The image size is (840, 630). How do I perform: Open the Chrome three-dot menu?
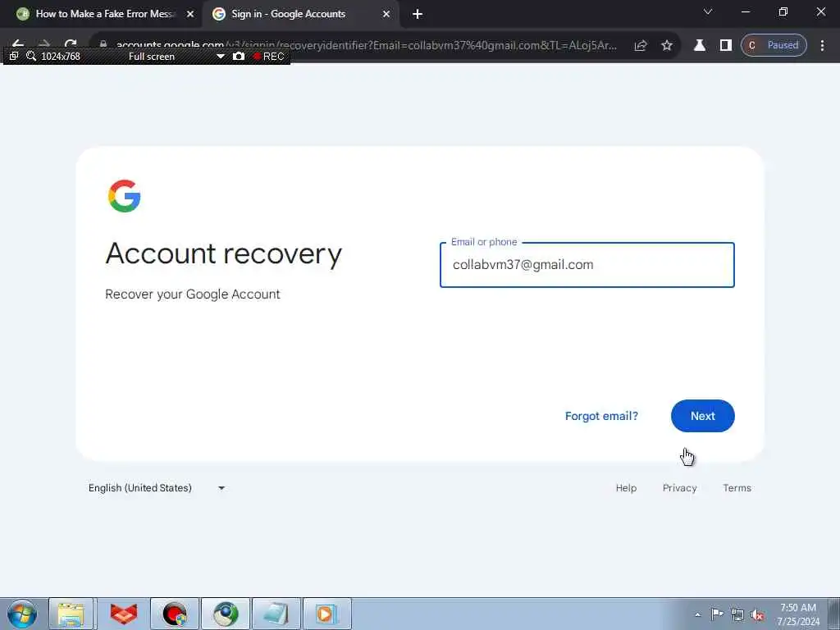pyautogui.click(x=822, y=46)
